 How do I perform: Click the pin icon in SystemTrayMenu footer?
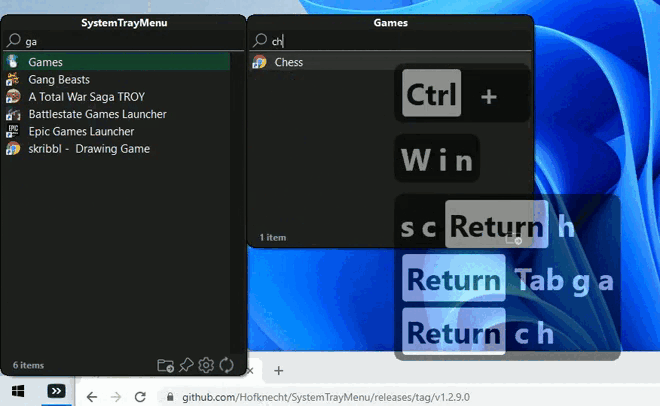[187, 365]
